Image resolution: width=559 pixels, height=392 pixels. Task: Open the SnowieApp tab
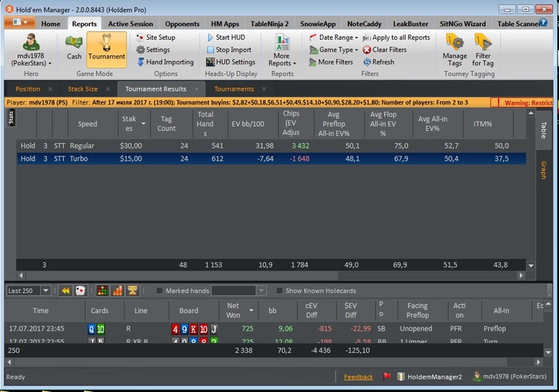tap(318, 24)
